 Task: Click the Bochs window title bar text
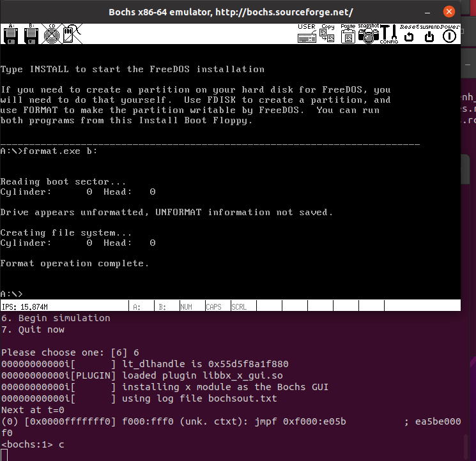(x=231, y=12)
